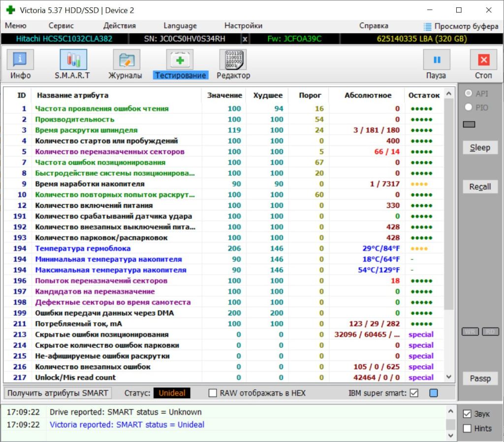Click log line Victoria reported: SMART status
Image resolution: width=504 pixels, height=442 pixels.
127,425
